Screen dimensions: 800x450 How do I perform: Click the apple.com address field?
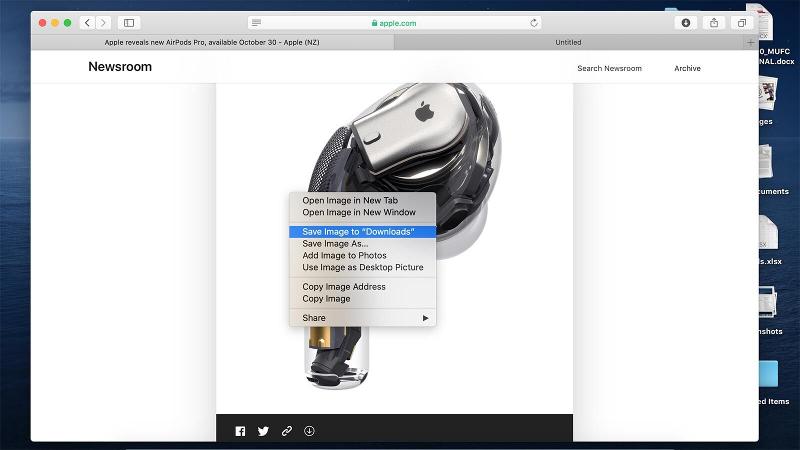[x=394, y=23]
